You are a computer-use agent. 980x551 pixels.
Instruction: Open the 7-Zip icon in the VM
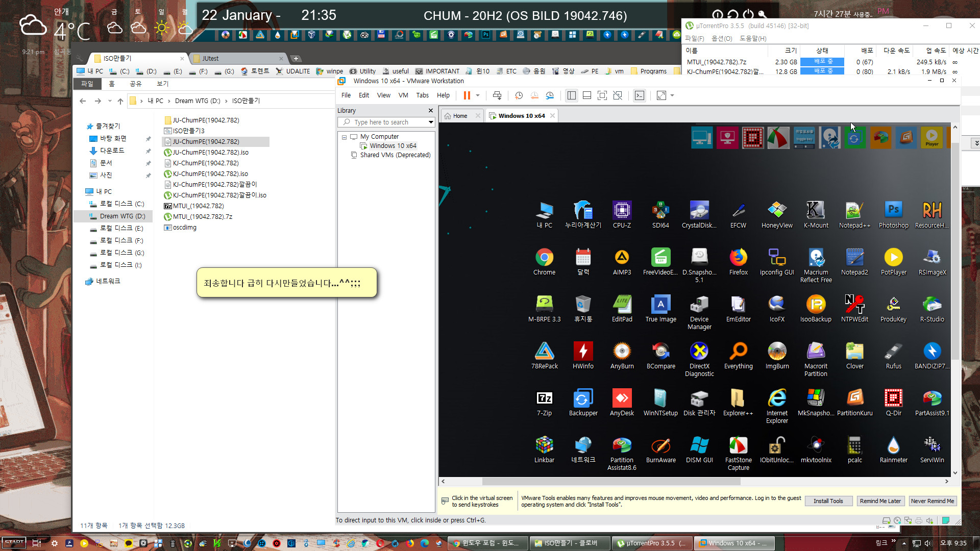[544, 402]
